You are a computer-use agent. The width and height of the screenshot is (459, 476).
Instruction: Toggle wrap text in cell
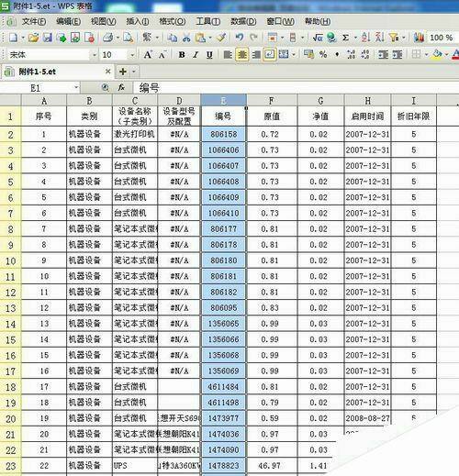[x=270, y=55]
